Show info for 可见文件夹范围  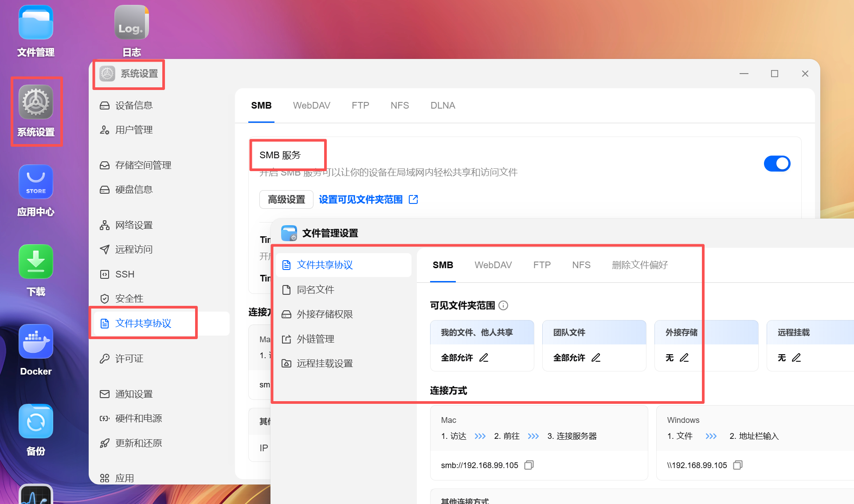503,305
